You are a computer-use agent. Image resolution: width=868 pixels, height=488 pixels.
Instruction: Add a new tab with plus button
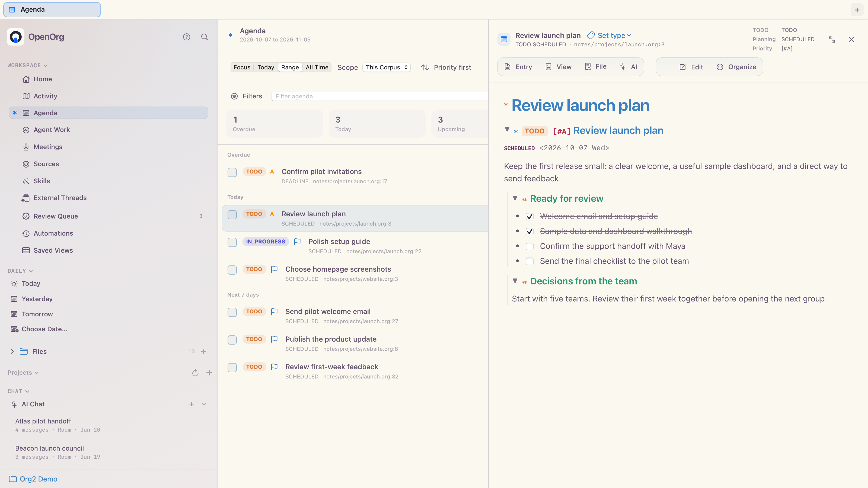[857, 10]
